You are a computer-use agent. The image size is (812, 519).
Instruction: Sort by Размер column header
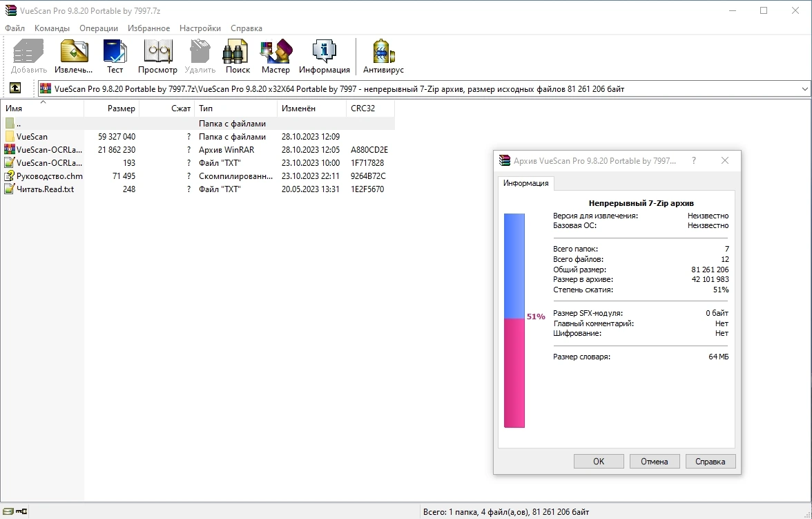[x=111, y=108]
